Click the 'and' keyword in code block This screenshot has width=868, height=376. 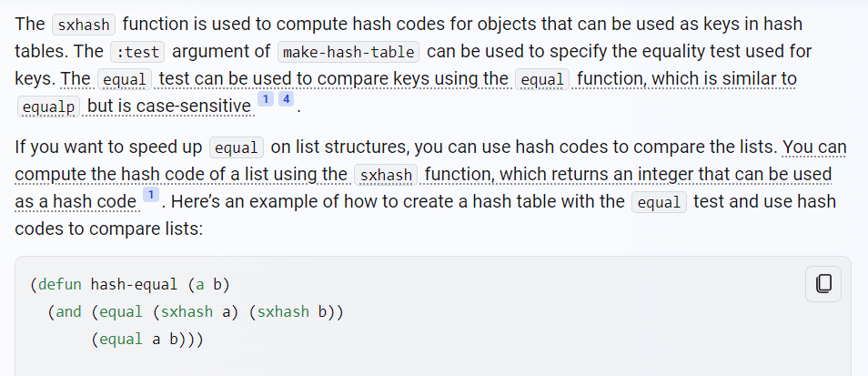click(x=68, y=311)
